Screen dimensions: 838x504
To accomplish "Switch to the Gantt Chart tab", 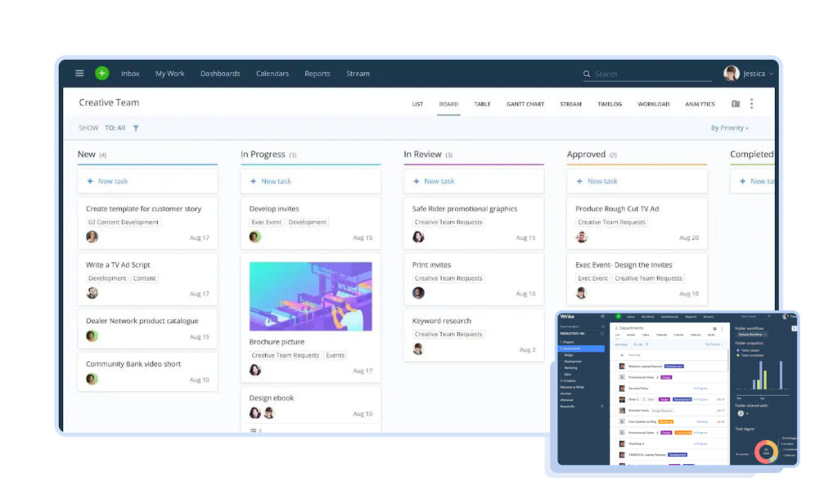I will tap(525, 105).
